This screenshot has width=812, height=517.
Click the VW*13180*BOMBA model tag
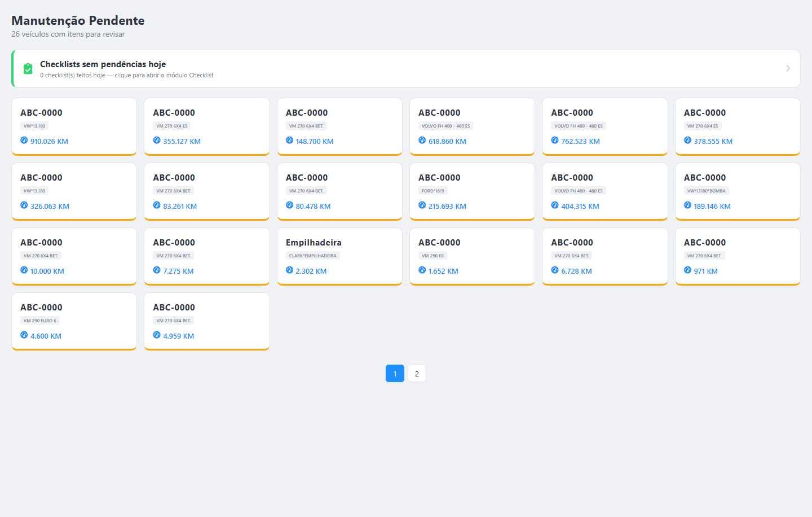point(707,191)
